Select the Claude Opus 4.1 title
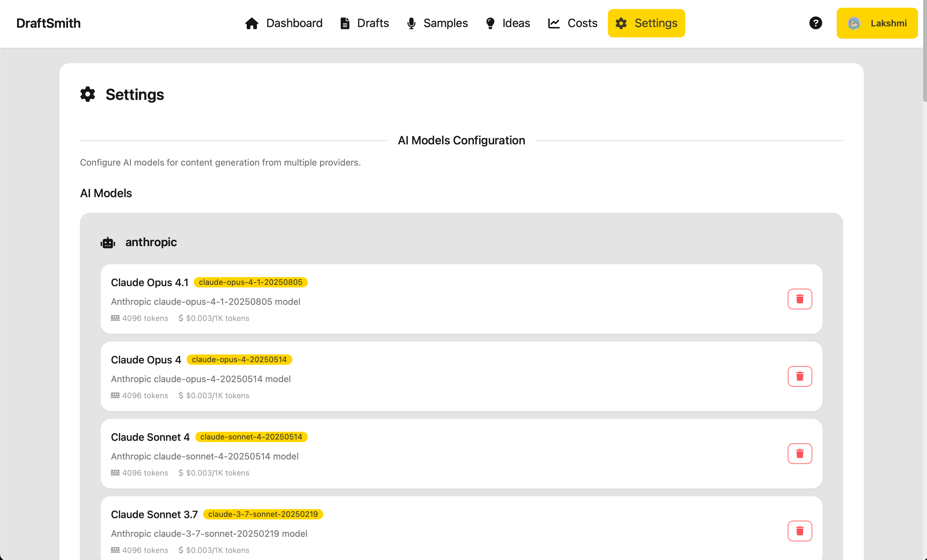The image size is (927, 560). (x=149, y=283)
